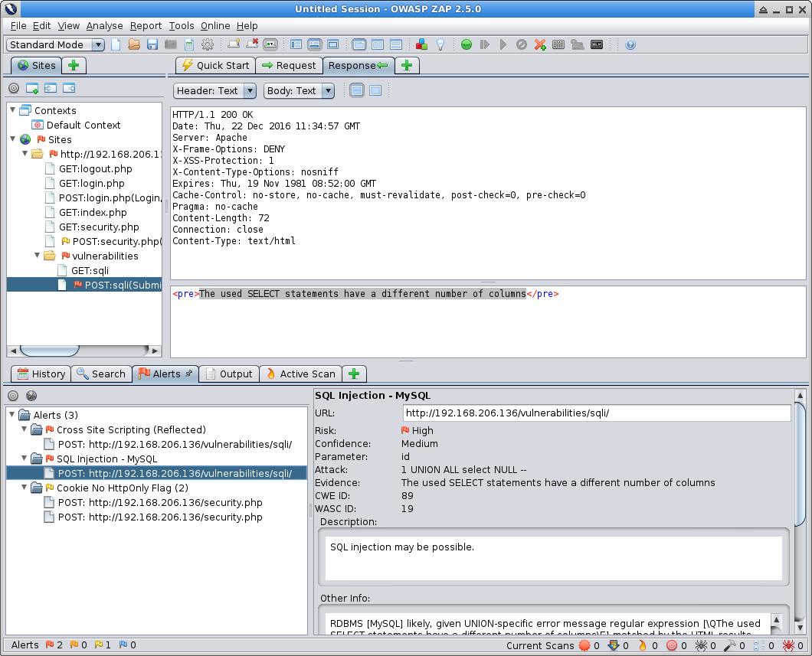The image size is (812, 656).
Task: Toggle the full layout icon
Action: pyautogui.click(x=333, y=44)
